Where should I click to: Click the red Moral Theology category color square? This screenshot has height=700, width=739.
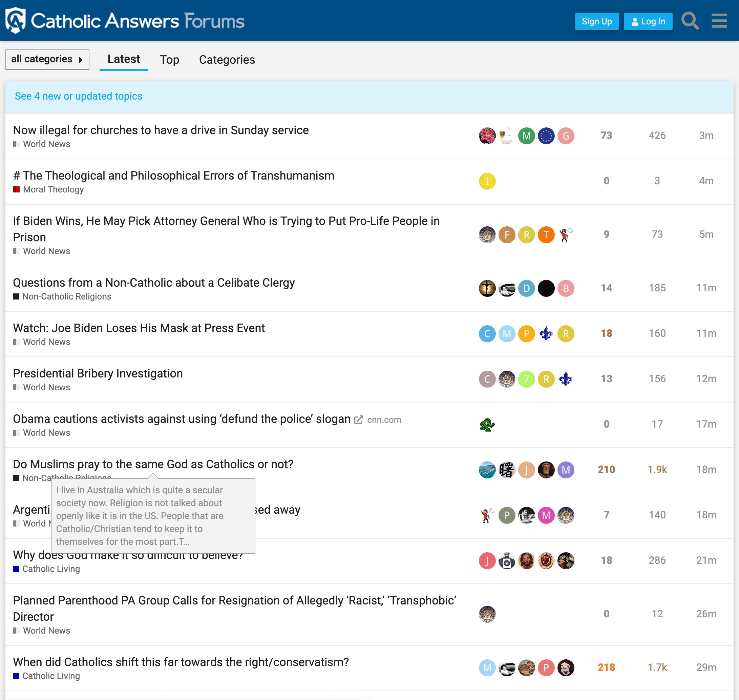tap(16, 189)
